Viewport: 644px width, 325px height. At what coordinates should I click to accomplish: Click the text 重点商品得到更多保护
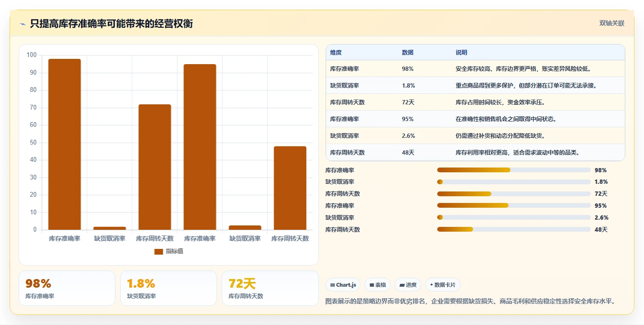point(484,86)
